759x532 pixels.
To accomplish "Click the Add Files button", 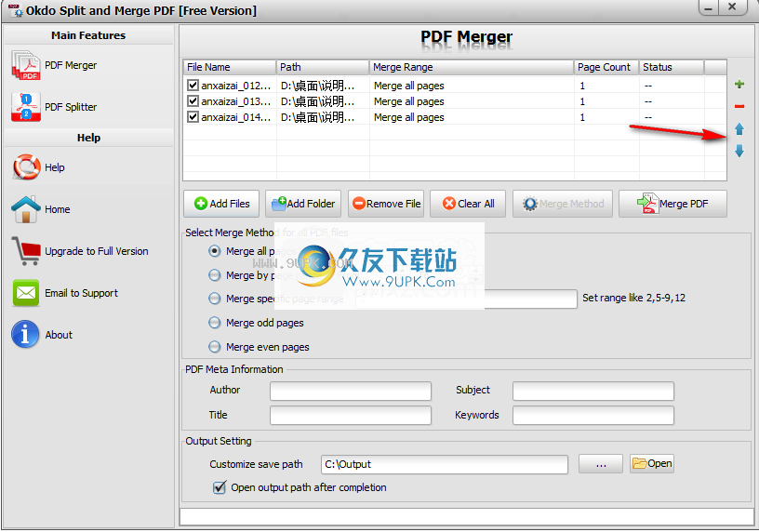I will pos(221,204).
